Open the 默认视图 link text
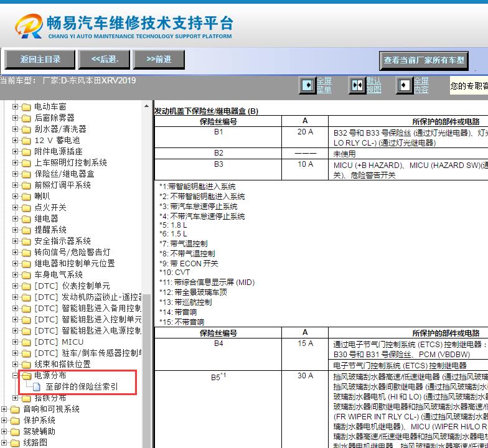The height and width of the screenshot is (448, 488). tap(373, 85)
